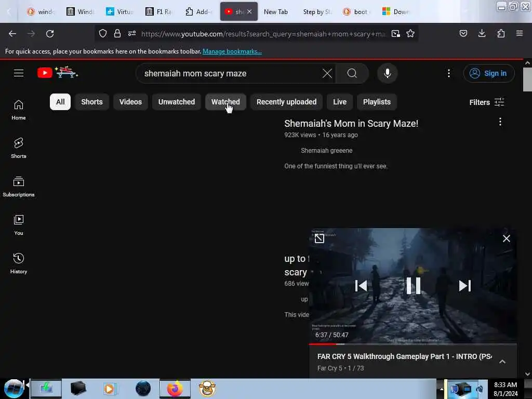The height and width of the screenshot is (399, 532).
Task: Open options for Shemaiah's Mom video
Action: click(500, 122)
